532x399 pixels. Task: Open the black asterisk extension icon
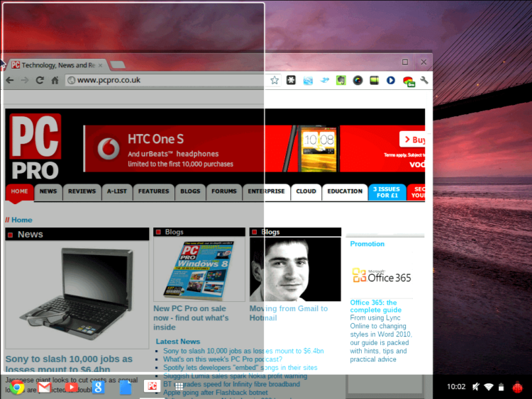pyautogui.click(x=291, y=80)
